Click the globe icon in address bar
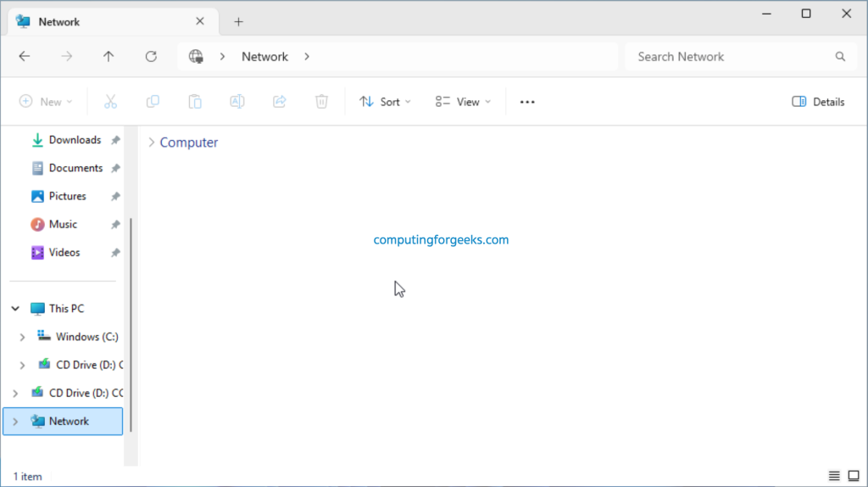 [196, 57]
